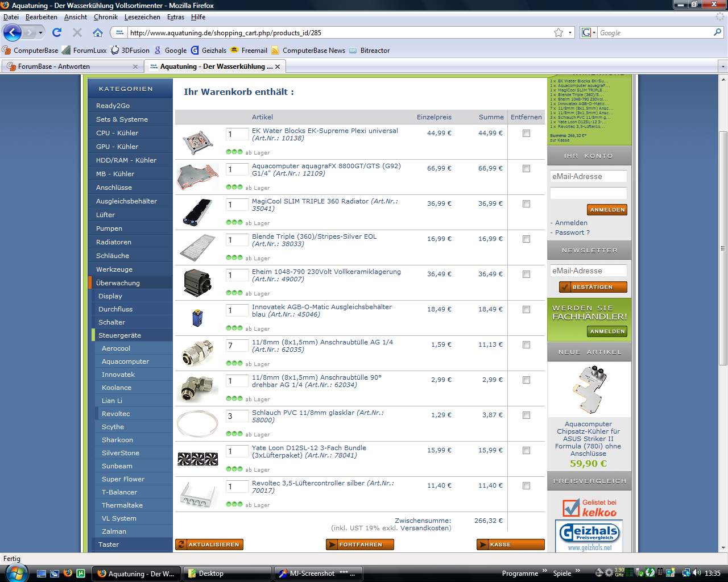728x582 pixels.
Task: Click the search magnifier icon in Google box
Action: coord(717,32)
